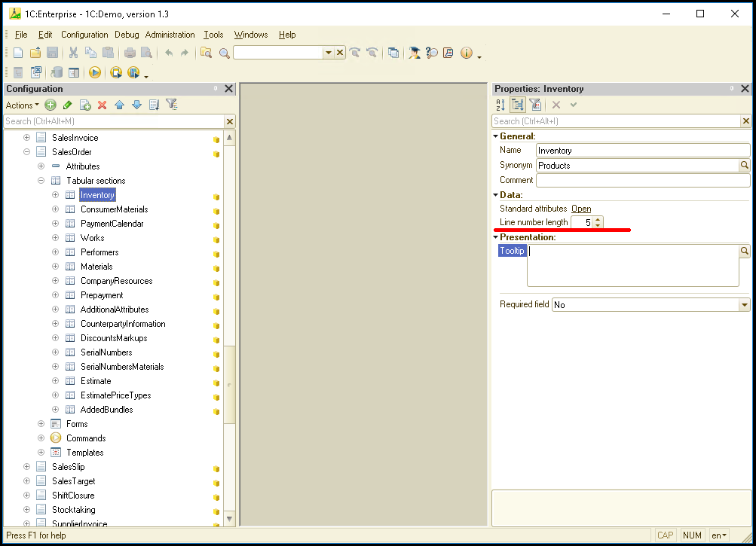
Task: Select the Stocktaking document in the tree
Action: [x=73, y=510]
